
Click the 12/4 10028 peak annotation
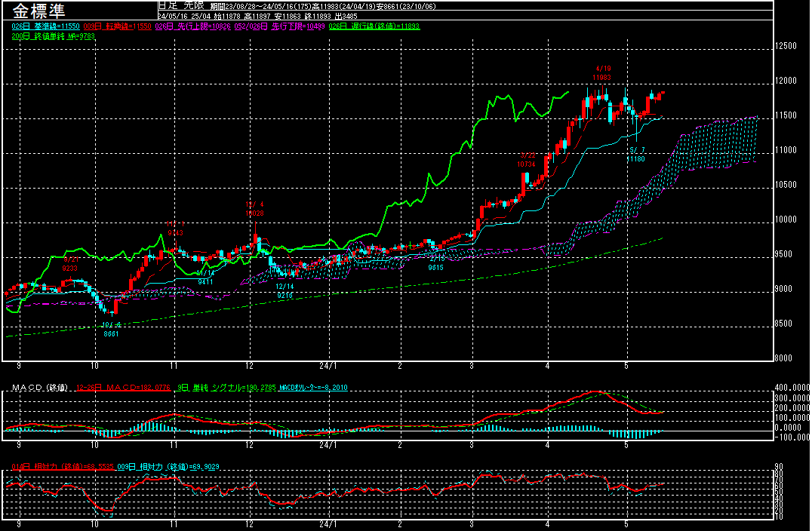(254, 209)
